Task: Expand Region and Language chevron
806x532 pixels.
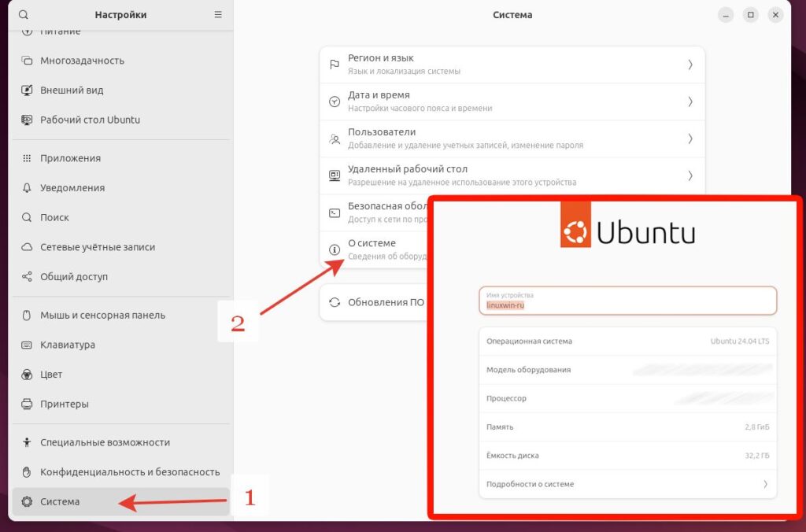Action: (690, 65)
